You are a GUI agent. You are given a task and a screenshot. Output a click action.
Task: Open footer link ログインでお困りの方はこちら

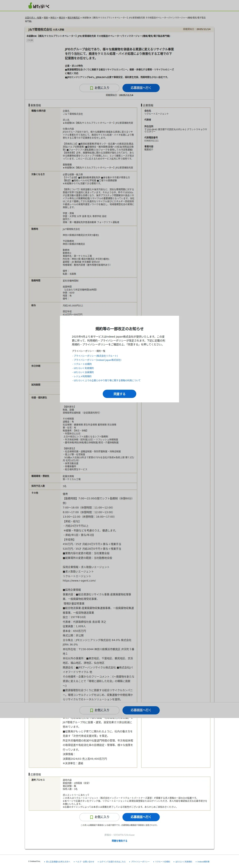pyautogui.click(x=112, y=862)
